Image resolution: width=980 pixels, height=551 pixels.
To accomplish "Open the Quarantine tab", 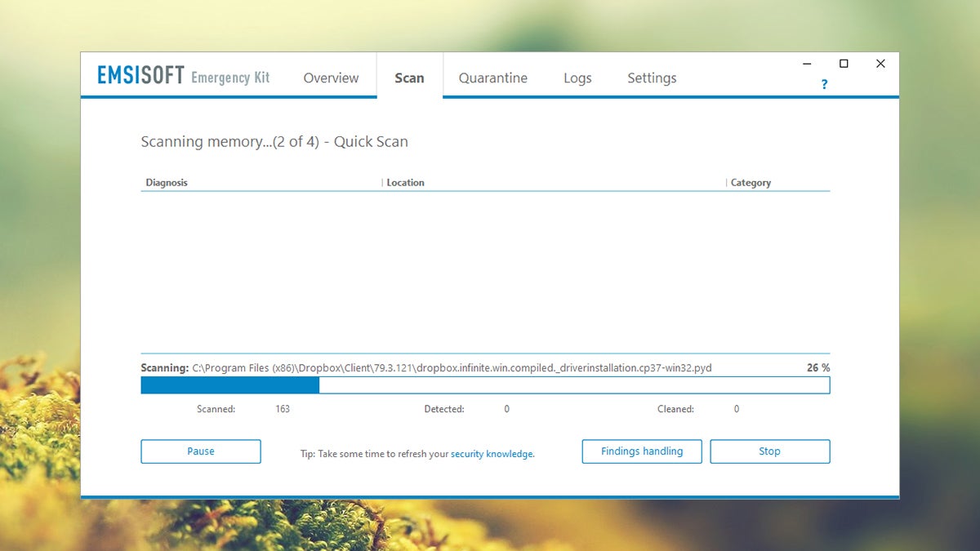I will (x=492, y=78).
